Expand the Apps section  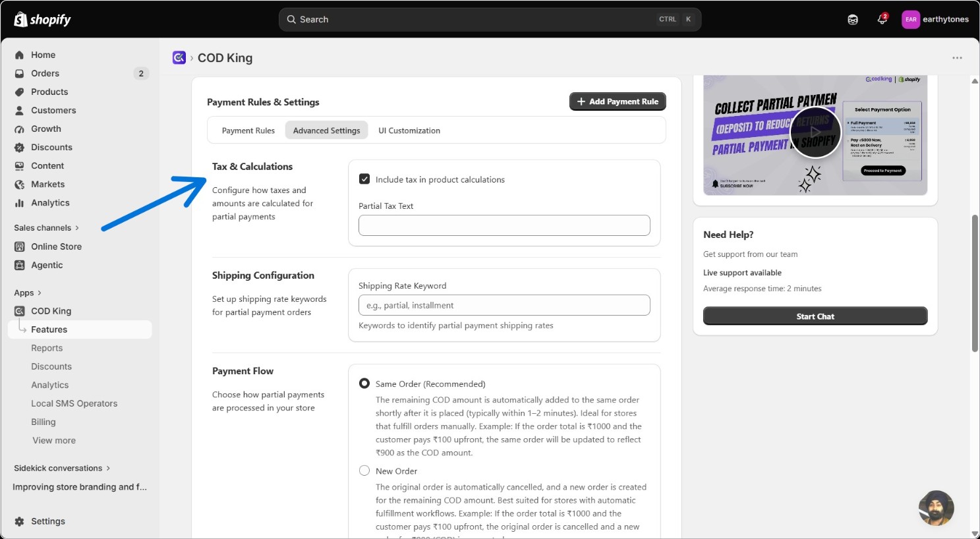pos(28,293)
